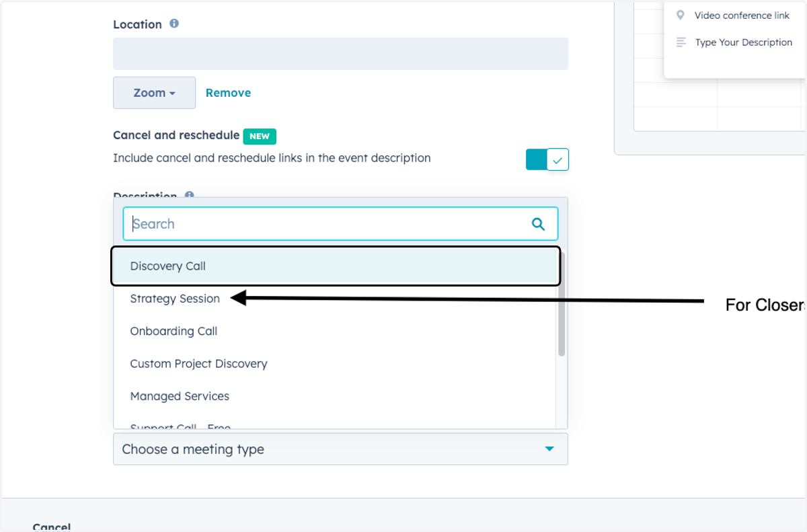Click the Description info icon
Image resolution: width=807 pixels, height=532 pixels.
[x=190, y=195]
